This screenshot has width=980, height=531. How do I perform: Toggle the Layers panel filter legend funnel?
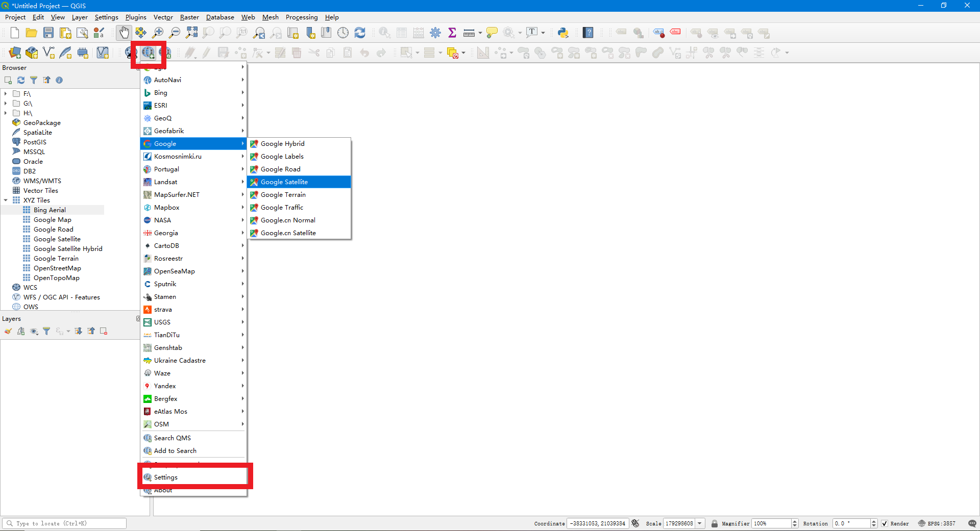tap(46, 332)
